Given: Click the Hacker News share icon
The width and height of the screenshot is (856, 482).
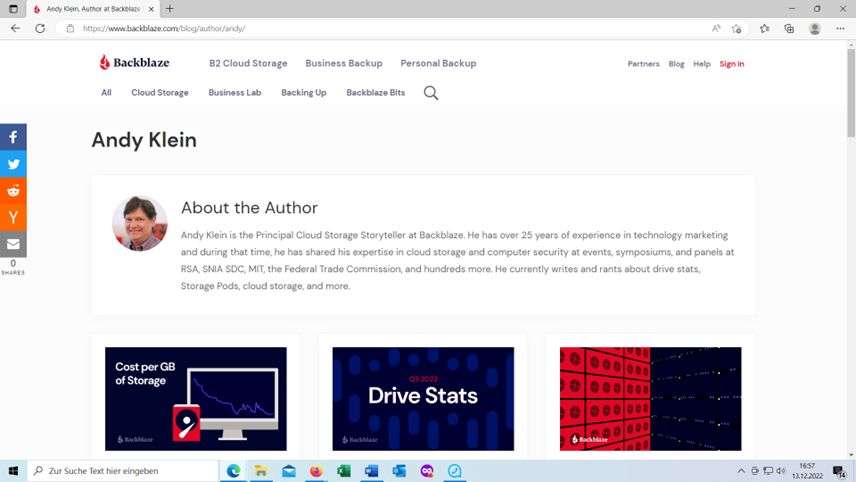Looking at the screenshot, I should (x=13, y=217).
